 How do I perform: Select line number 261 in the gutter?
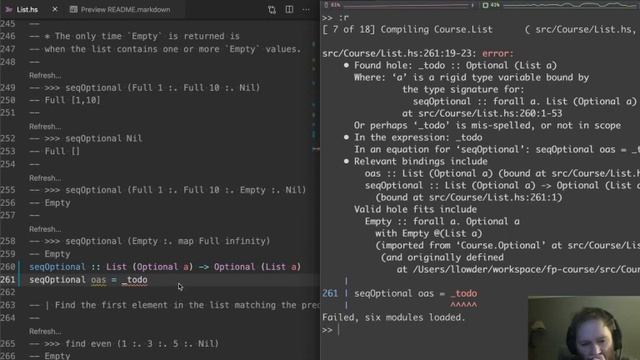[8, 280]
